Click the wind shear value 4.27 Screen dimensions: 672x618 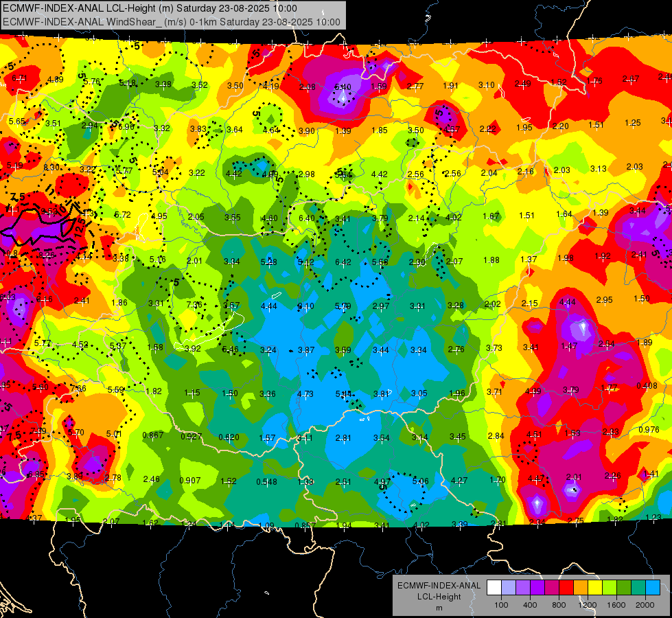point(459,481)
